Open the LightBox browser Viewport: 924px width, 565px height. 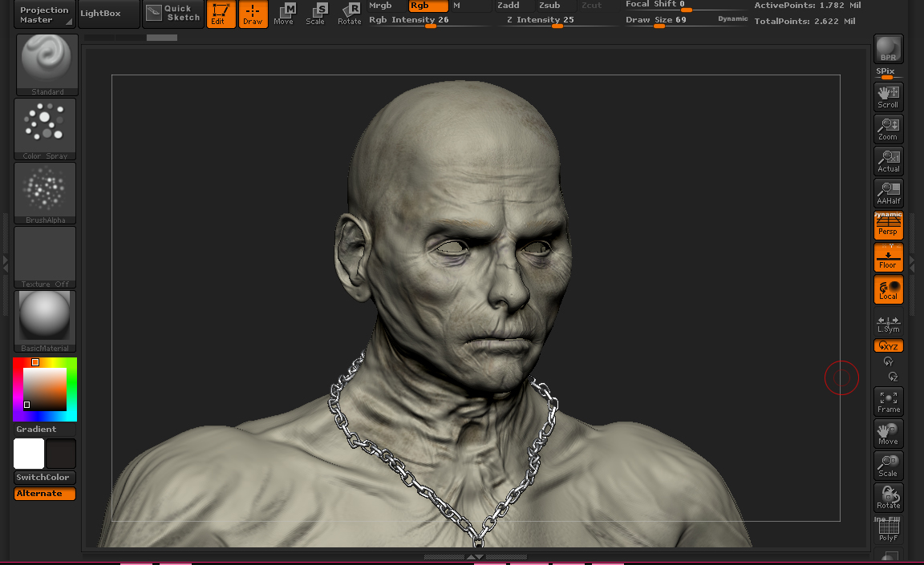(108, 14)
